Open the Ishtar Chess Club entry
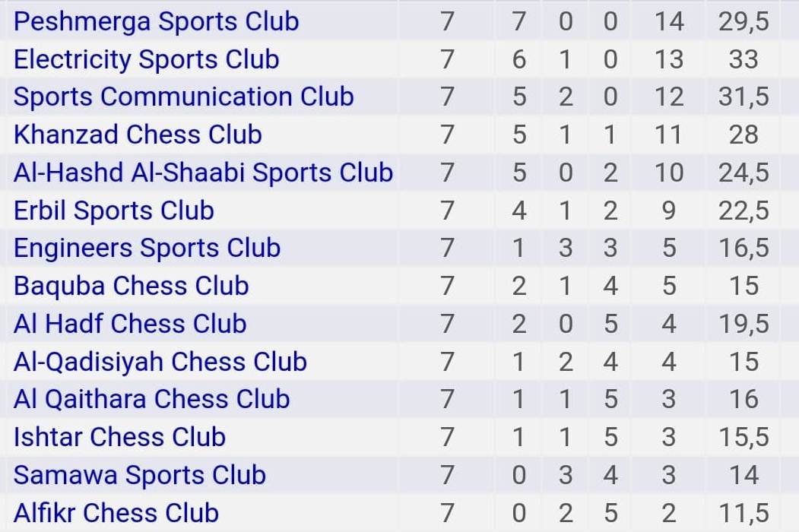Image resolution: width=799 pixels, height=532 pixels. 119,437
